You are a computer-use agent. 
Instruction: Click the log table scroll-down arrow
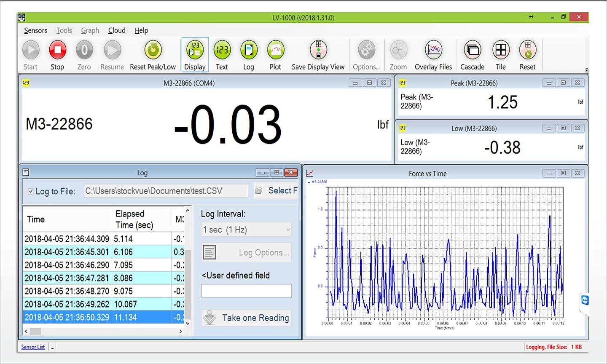click(x=188, y=324)
